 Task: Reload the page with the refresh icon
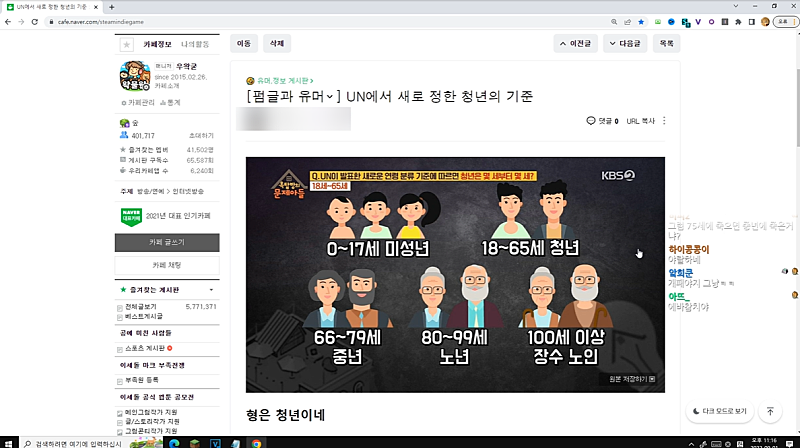point(35,22)
